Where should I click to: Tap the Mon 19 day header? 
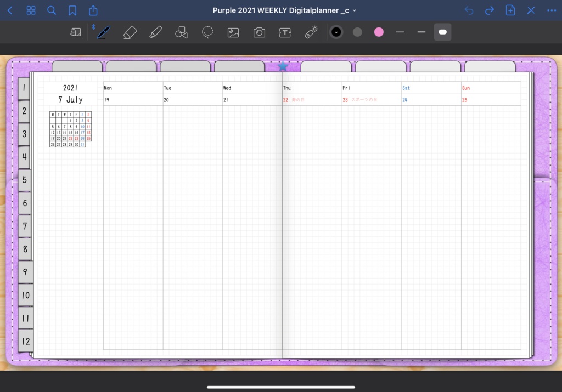coord(133,94)
